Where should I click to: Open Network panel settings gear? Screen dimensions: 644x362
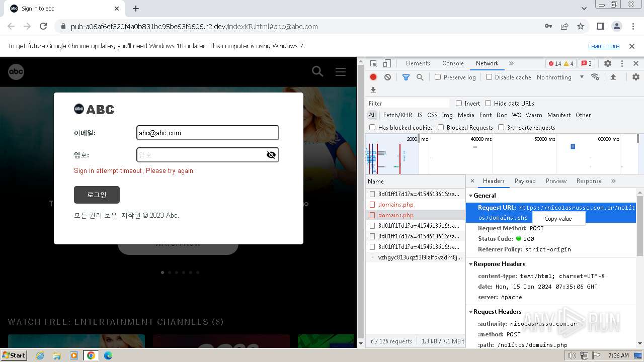[636, 77]
